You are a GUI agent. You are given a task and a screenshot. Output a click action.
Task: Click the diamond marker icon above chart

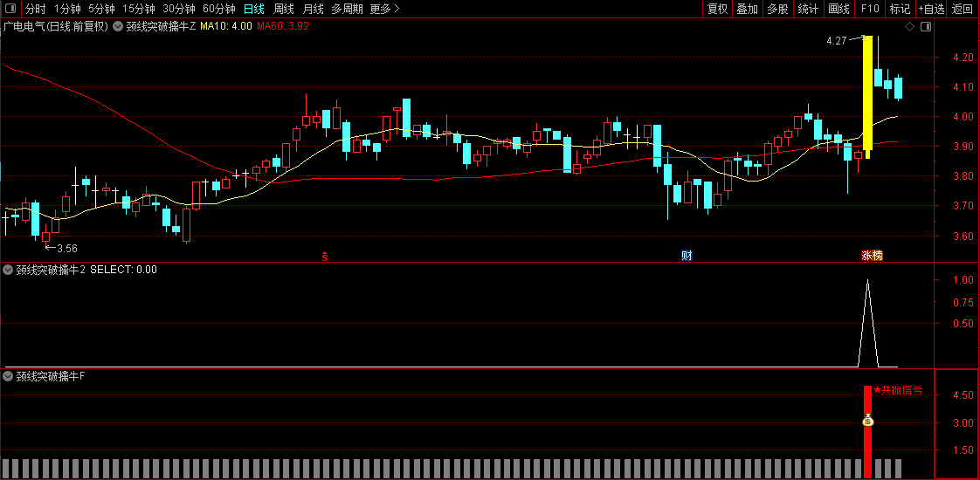[x=909, y=27]
